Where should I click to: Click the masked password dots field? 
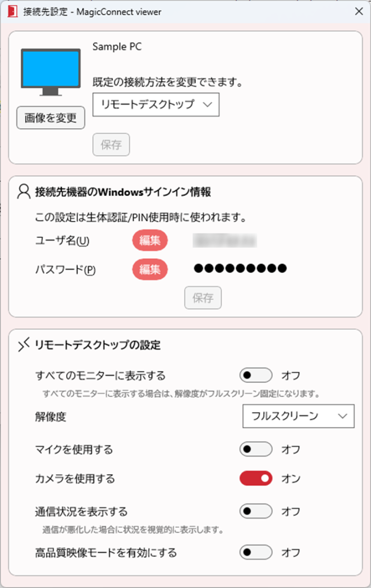click(x=242, y=268)
